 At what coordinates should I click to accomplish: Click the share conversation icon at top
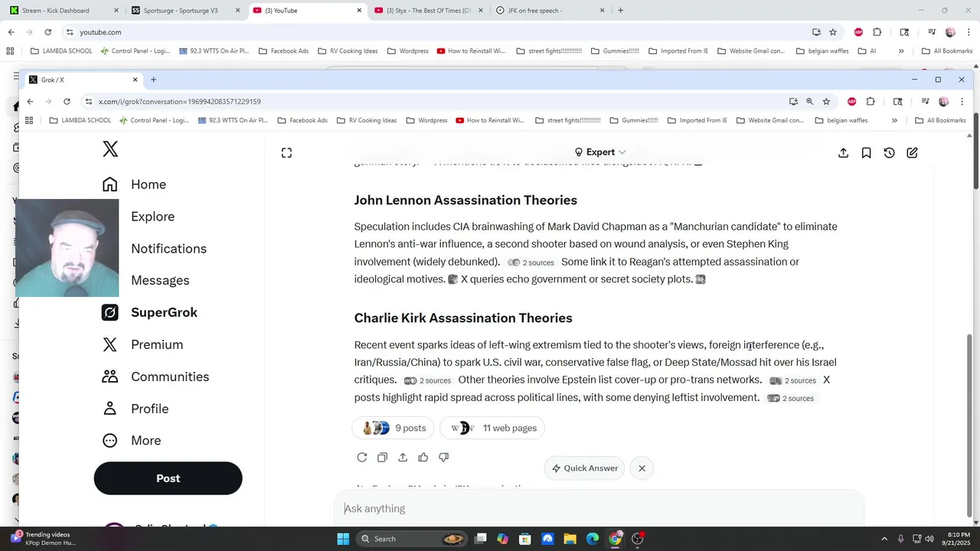tap(843, 153)
